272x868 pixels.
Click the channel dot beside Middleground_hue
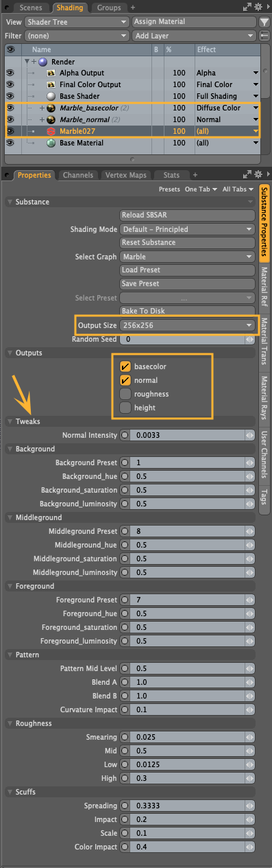coord(125,545)
